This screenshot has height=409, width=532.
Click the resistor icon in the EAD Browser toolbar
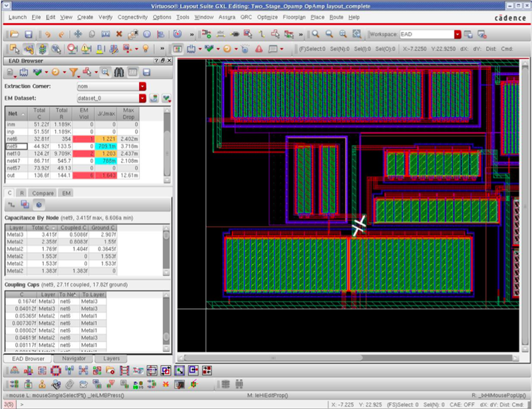click(x=24, y=72)
